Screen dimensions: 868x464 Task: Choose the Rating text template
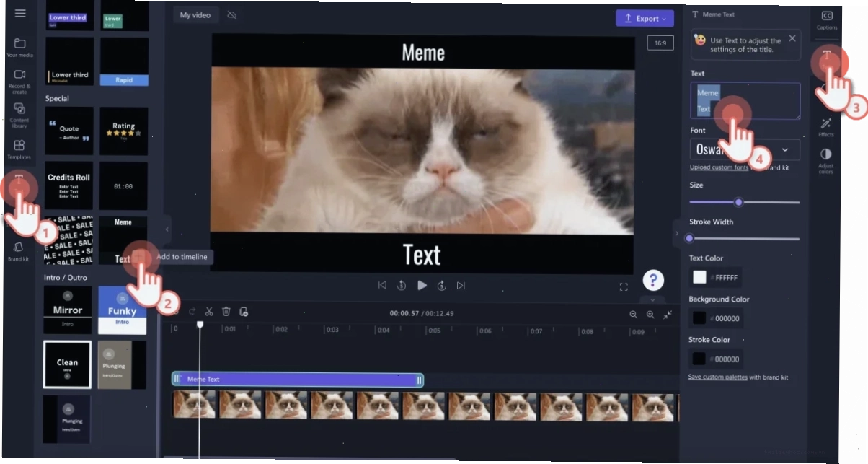point(123,131)
